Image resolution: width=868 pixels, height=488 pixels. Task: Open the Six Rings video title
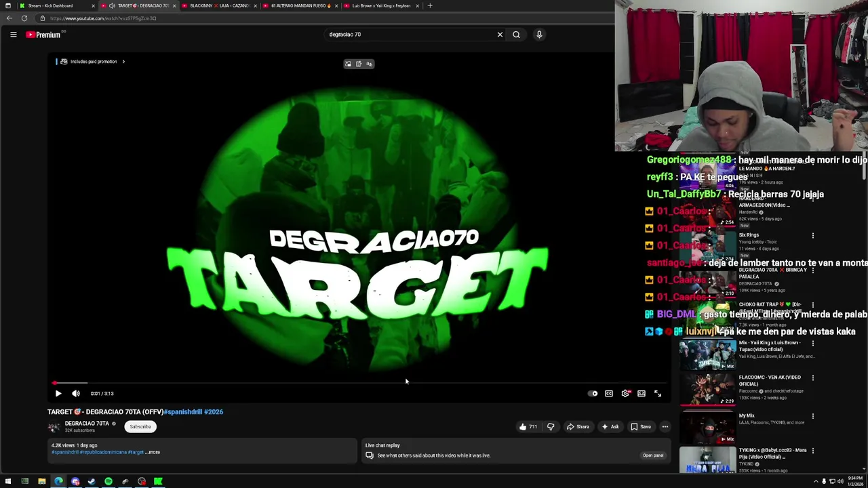point(749,235)
